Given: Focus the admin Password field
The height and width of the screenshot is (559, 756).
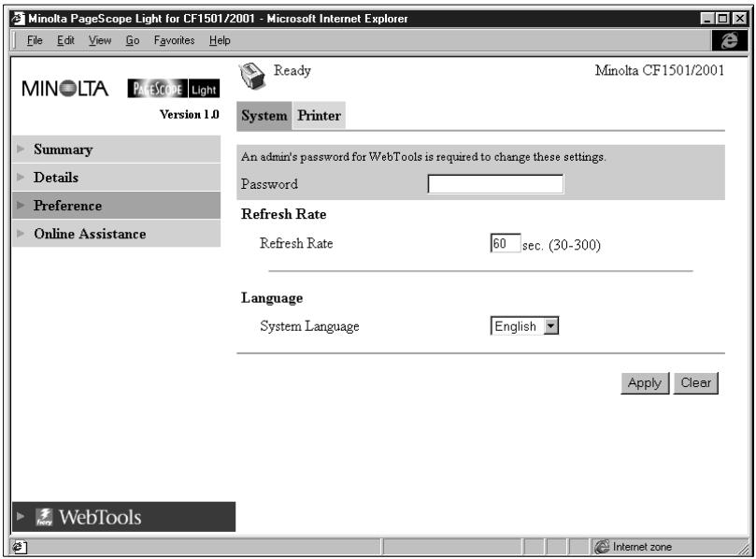Looking at the screenshot, I should click(x=495, y=184).
